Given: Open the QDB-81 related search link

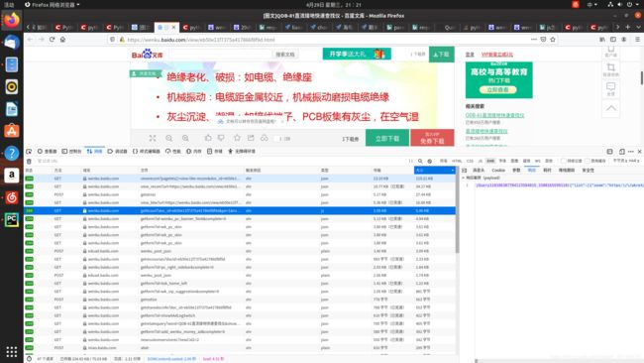Looking at the screenshot, I should click(494, 115).
